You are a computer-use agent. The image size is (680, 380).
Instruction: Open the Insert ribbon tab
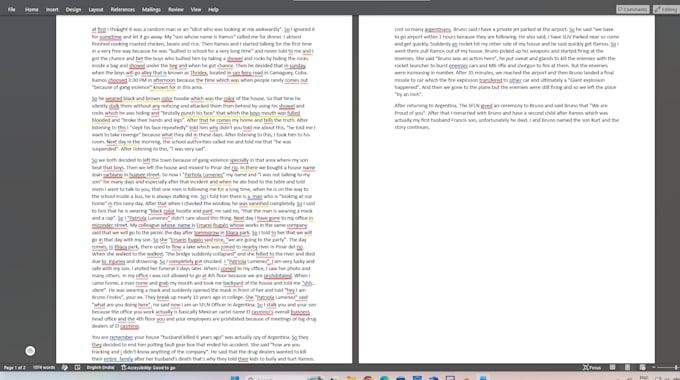tap(52, 10)
